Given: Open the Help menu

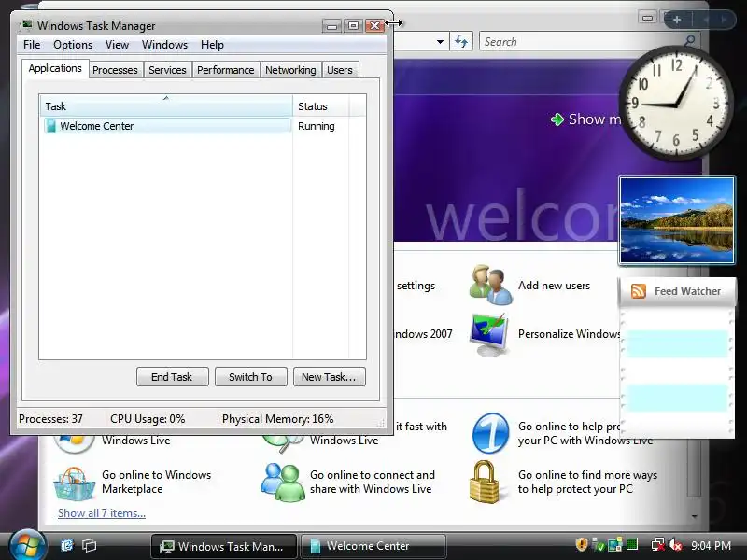Looking at the screenshot, I should coord(212,45).
